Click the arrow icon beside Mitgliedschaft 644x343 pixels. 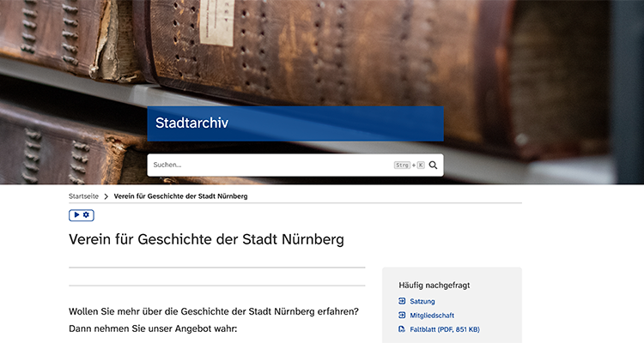pos(402,315)
